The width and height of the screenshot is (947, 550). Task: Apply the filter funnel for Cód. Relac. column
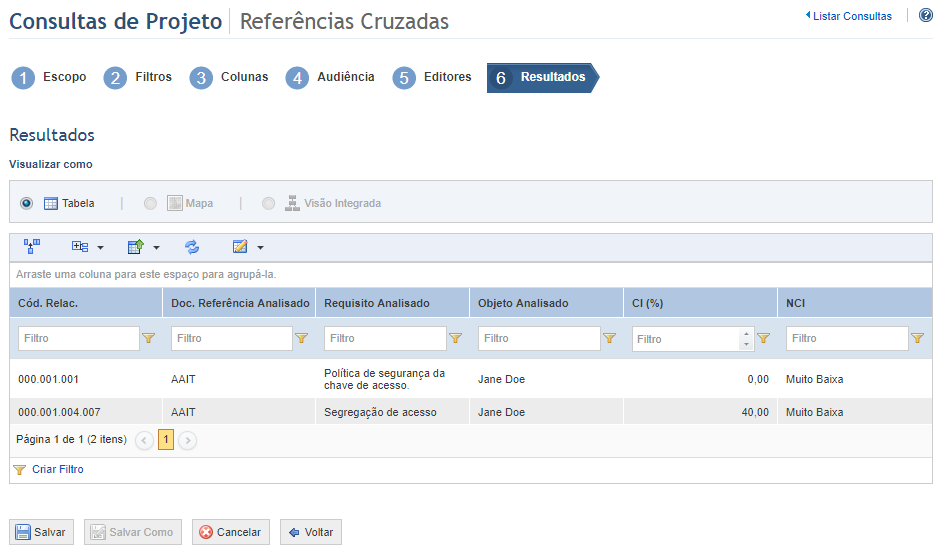[149, 338]
